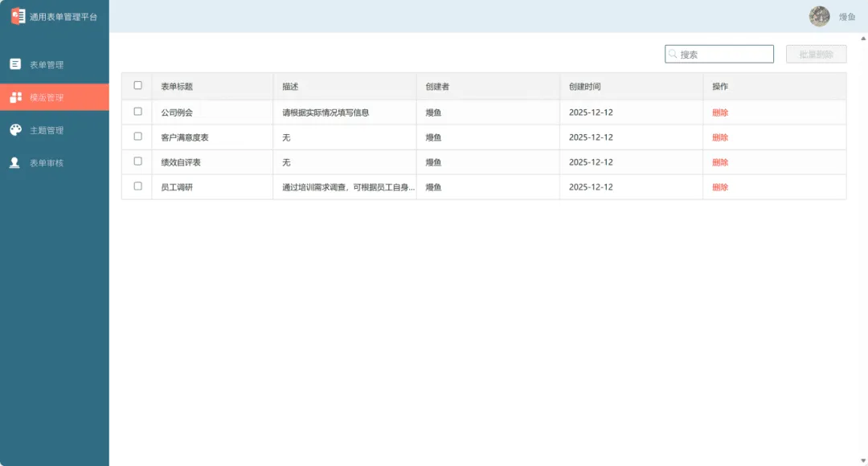Open the user avatar picture
868x466 pixels.
tap(819, 16)
